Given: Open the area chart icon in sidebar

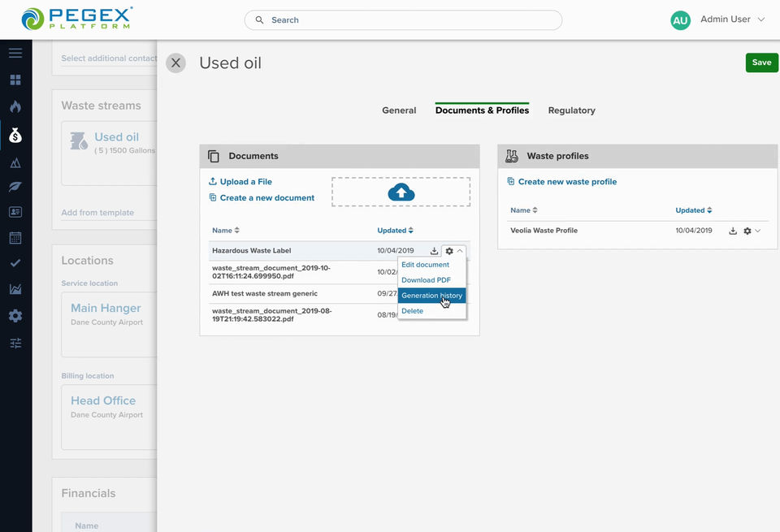Looking at the screenshot, I should [15, 289].
